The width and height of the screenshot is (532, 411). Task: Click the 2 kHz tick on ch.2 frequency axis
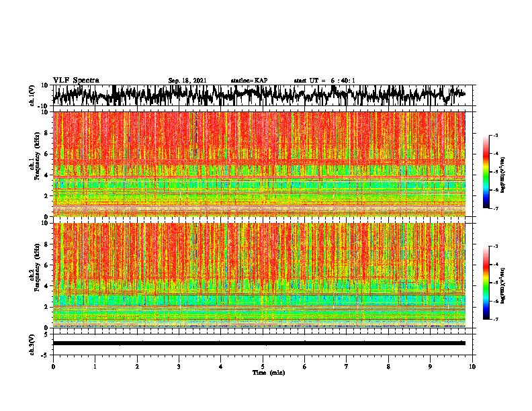[46, 307]
